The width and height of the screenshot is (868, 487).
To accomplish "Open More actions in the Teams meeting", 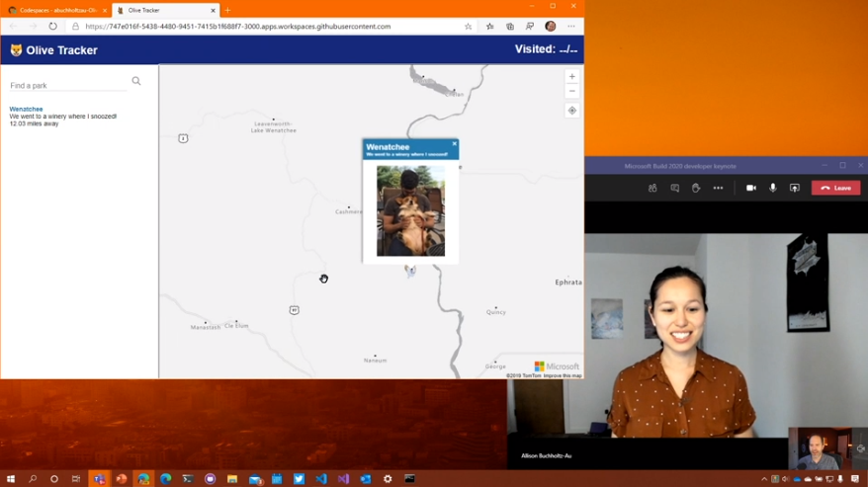I will pyautogui.click(x=718, y=188).
